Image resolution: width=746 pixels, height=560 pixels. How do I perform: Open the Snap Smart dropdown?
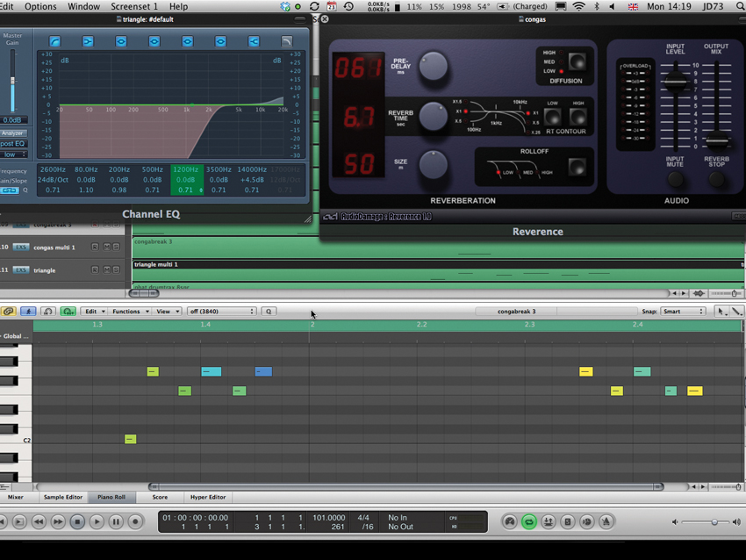tap(683, 312)
